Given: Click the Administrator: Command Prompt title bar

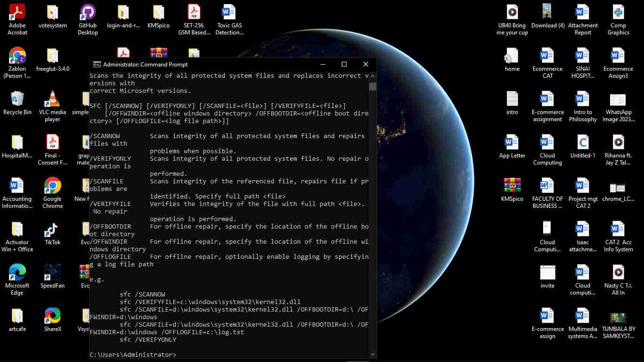Looking at the screenshot, I should (212, 65).
